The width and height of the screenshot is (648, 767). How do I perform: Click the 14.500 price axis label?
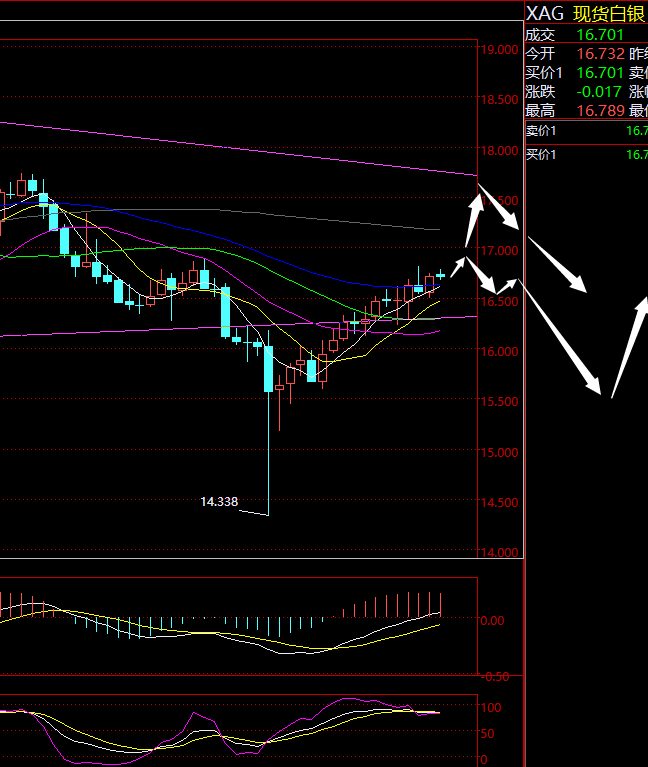(x=499, y=502)
